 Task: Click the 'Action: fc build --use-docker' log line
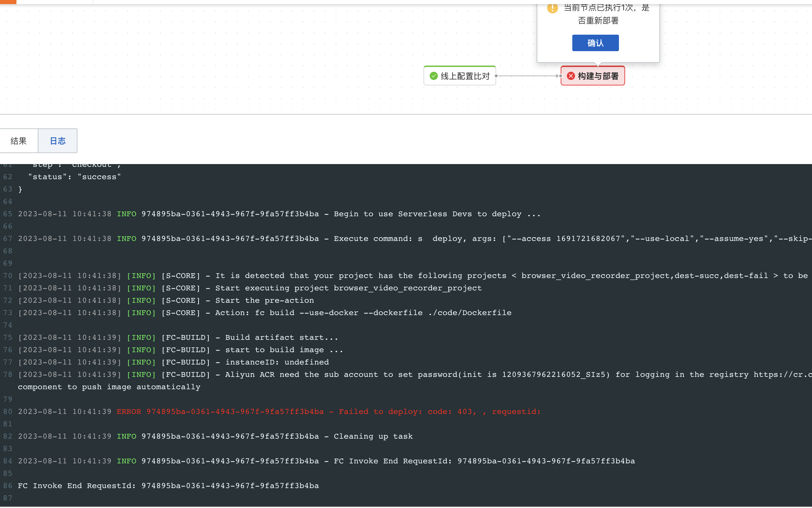tap(265, 313)
